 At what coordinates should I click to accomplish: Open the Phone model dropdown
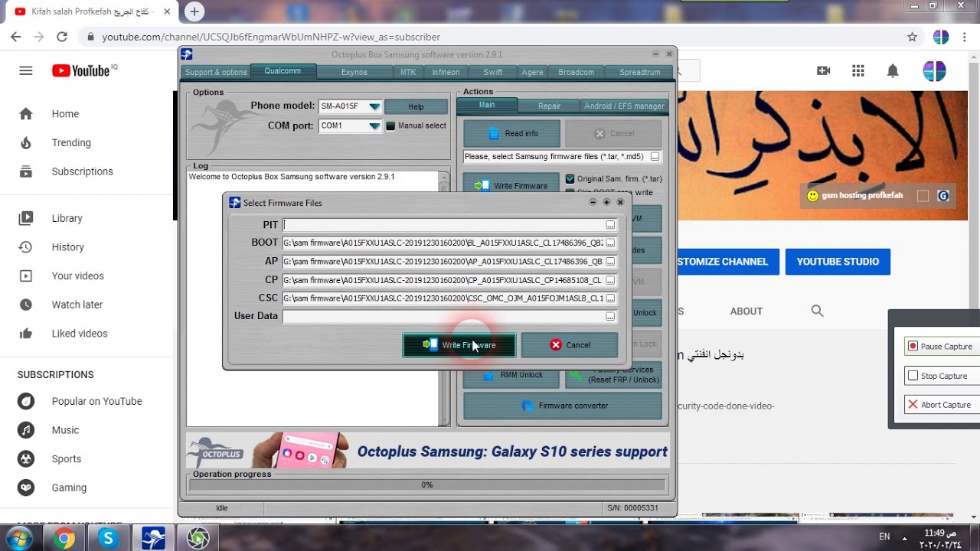pyautogui.click(x=374, y=106)
